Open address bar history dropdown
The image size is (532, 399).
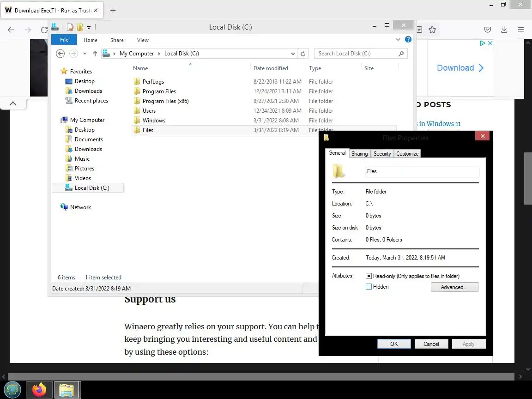coord(293,54)
